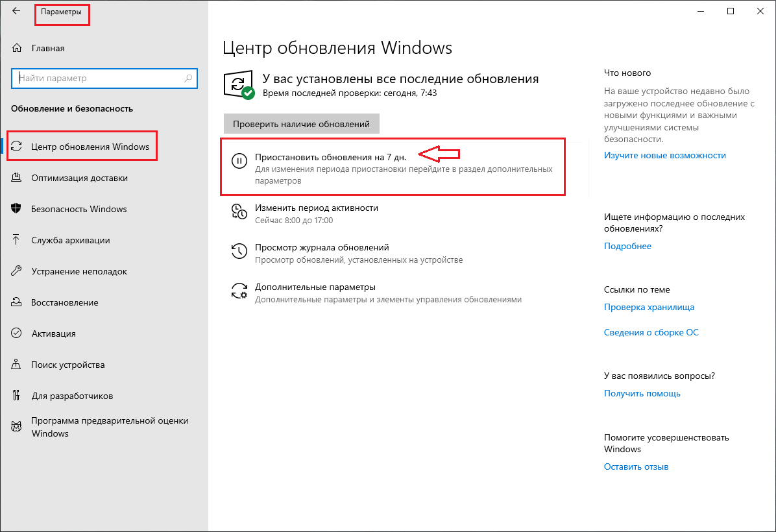Open Активация section
776x532 pixels.
click(53, 333)
